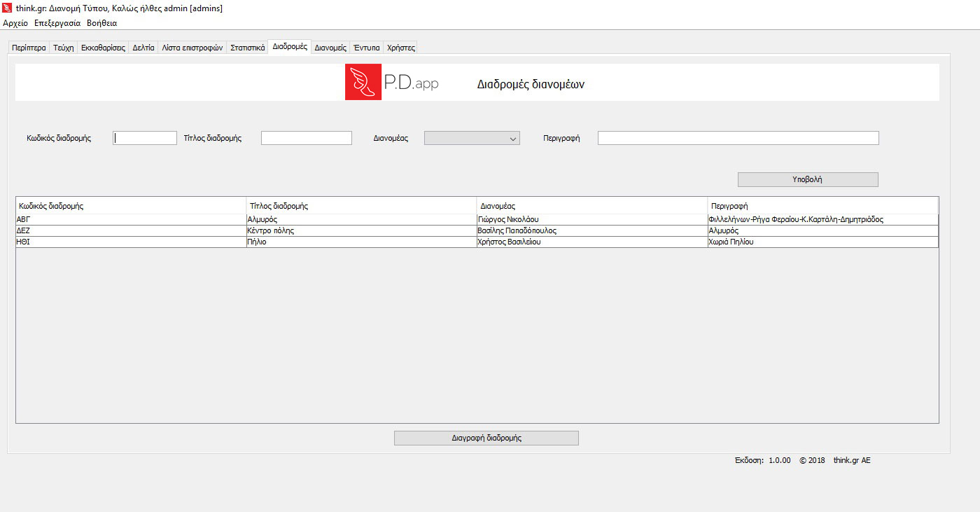980x512 pixels.
Task: Select the ΑΒΓ route row
Action: coord(130,219)
